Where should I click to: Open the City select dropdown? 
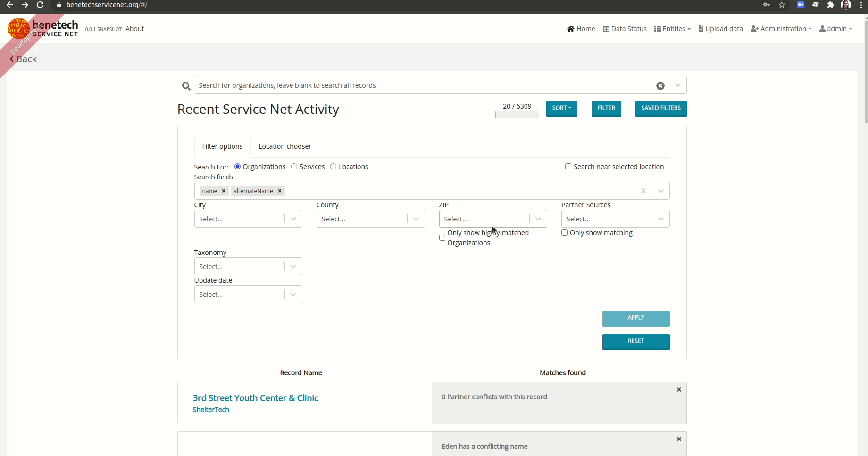pyautogui.click(x=248, y=219)
